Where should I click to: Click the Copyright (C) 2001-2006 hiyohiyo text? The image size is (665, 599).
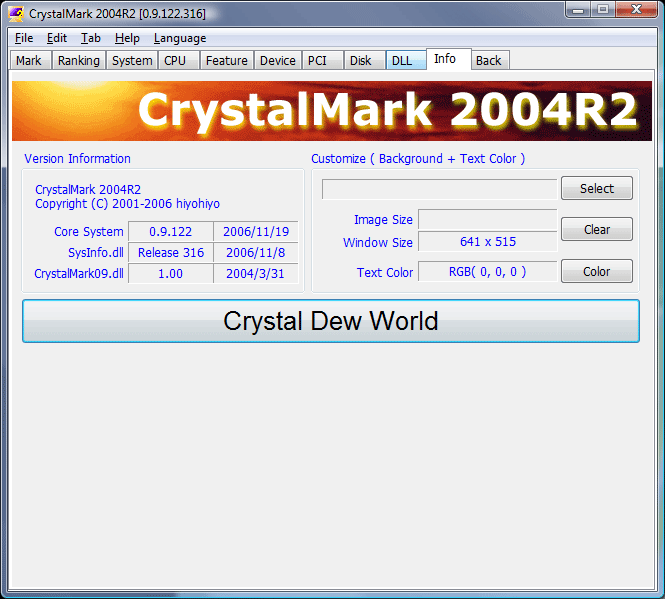pos(127,204)
